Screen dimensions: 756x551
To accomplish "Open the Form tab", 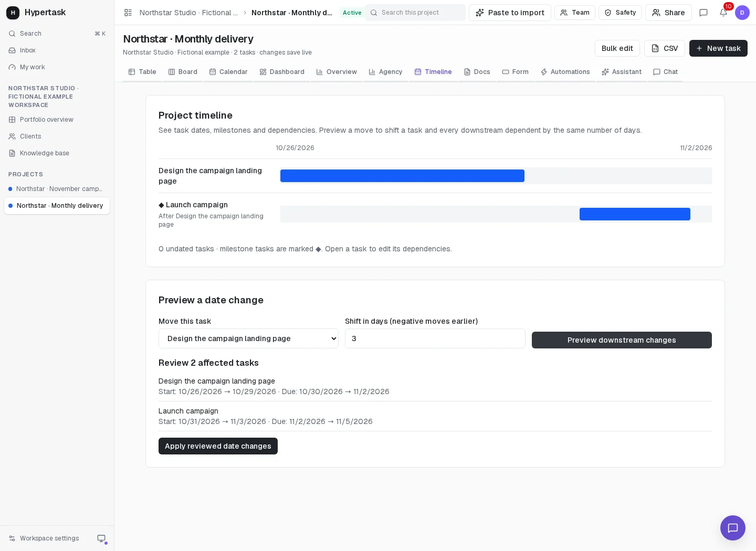I will pos(515,72).
